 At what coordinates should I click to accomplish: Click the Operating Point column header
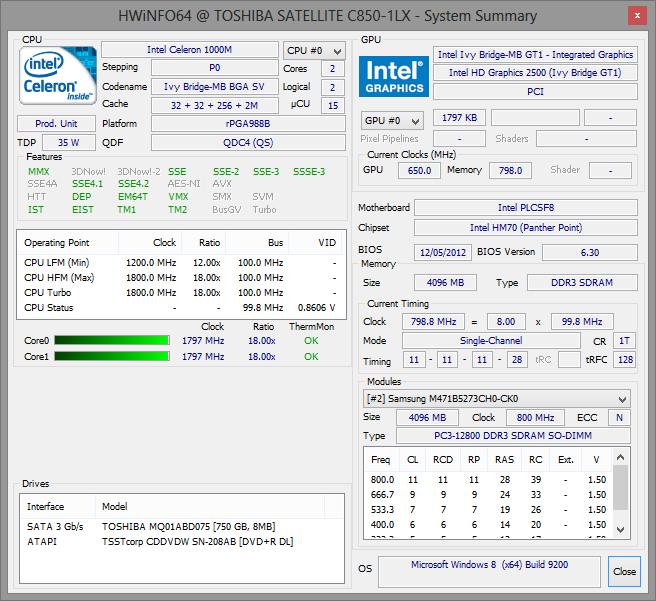[x=68, y=243]
